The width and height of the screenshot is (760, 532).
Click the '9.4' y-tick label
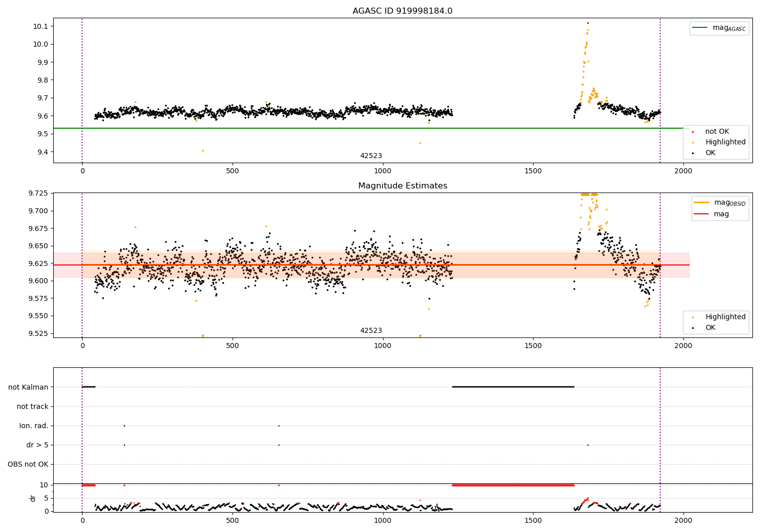tap(44, 152)
